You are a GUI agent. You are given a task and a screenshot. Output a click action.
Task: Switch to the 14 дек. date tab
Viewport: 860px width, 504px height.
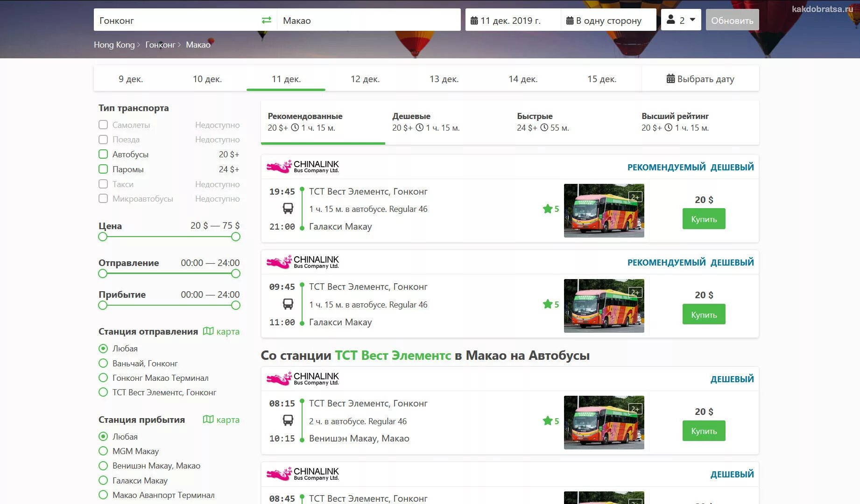(523, 78)
